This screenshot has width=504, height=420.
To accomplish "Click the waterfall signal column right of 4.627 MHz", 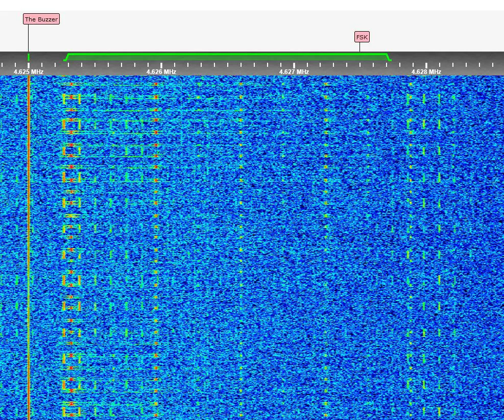I will coord(326,230).
